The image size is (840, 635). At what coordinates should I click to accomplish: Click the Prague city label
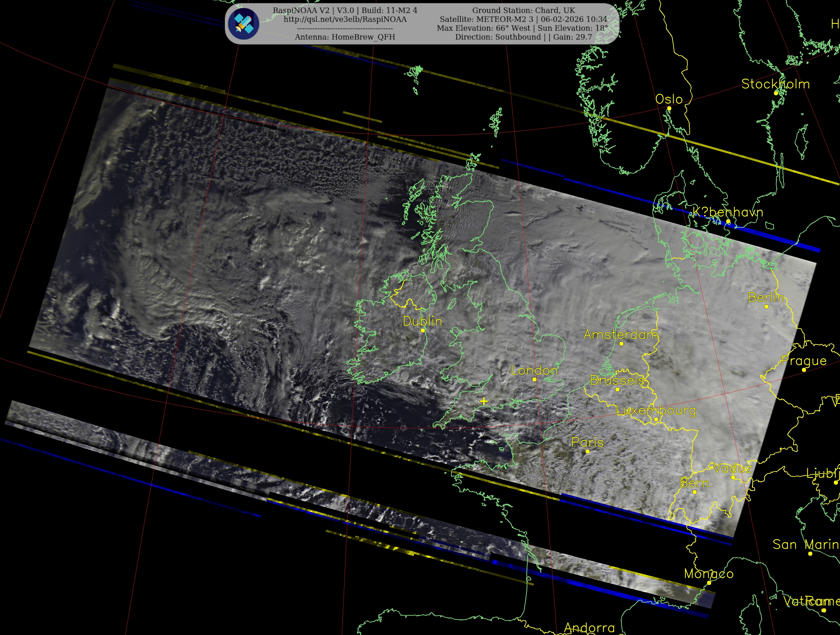point(804,361)
